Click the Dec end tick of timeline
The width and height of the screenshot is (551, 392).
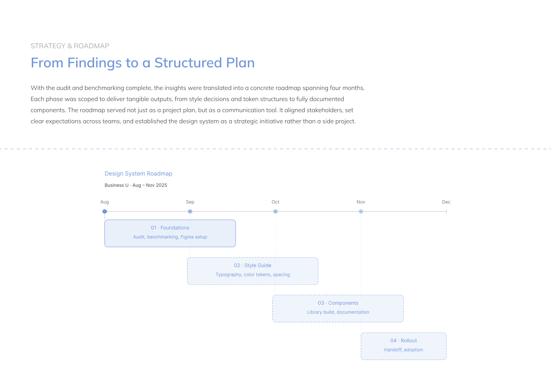coord(446,211)
